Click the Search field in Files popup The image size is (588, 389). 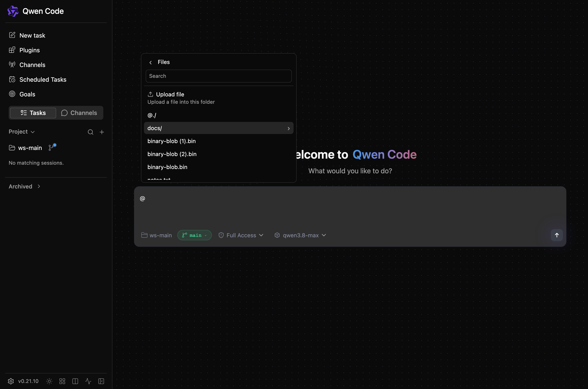219,76
